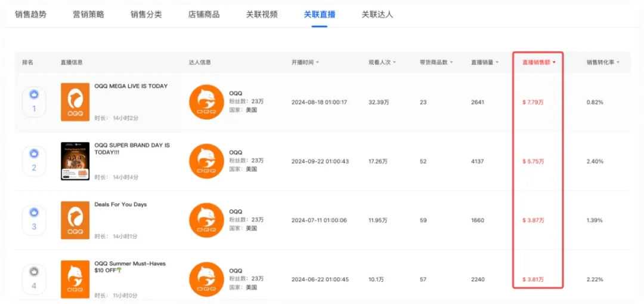
Task: Click the live sales value 4137
Action: [478, 161]
